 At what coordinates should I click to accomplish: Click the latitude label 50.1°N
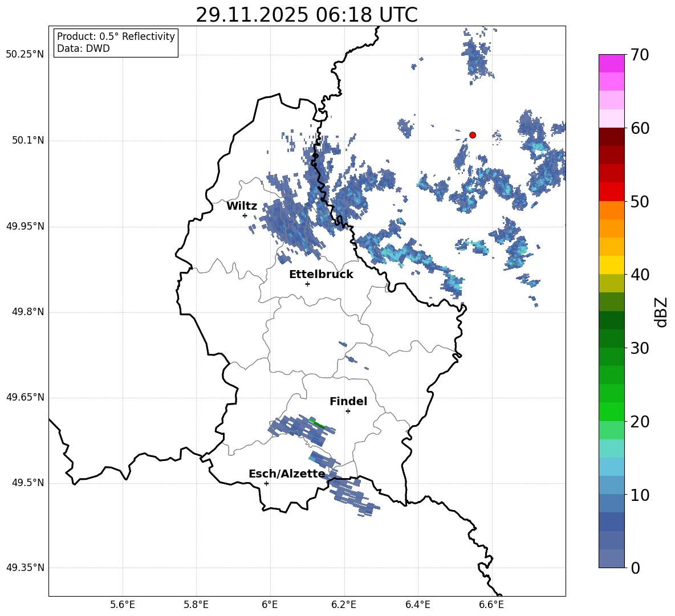click(x=28, y=141)
